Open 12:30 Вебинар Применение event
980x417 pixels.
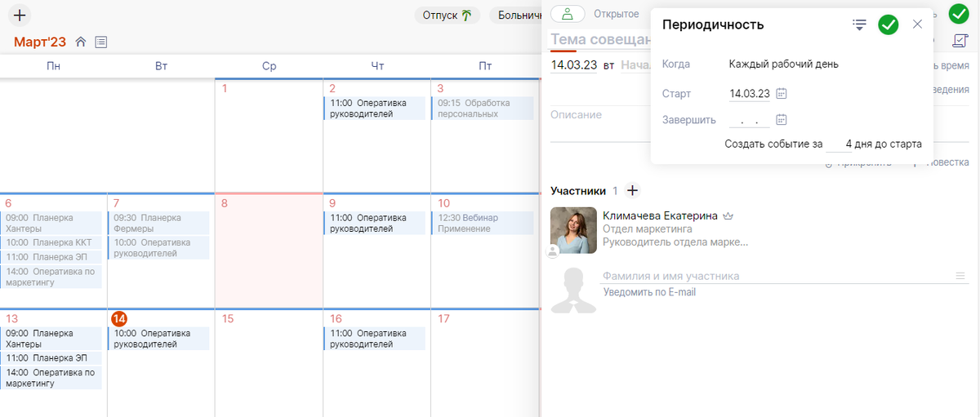tap(483, 223)
